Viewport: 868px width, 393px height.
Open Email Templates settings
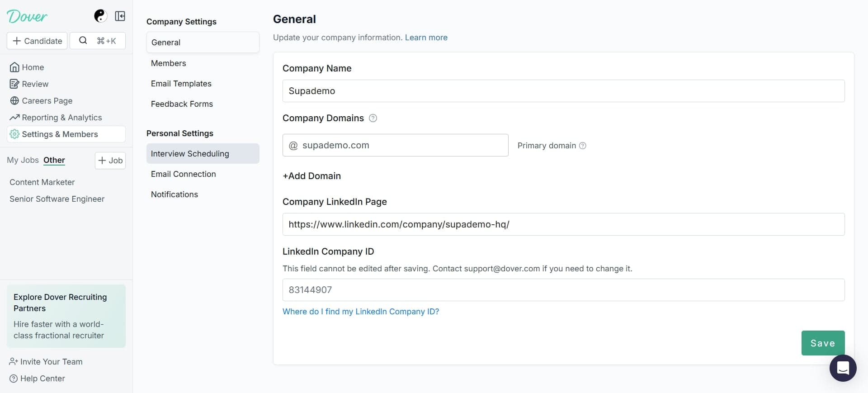[203, 84]
